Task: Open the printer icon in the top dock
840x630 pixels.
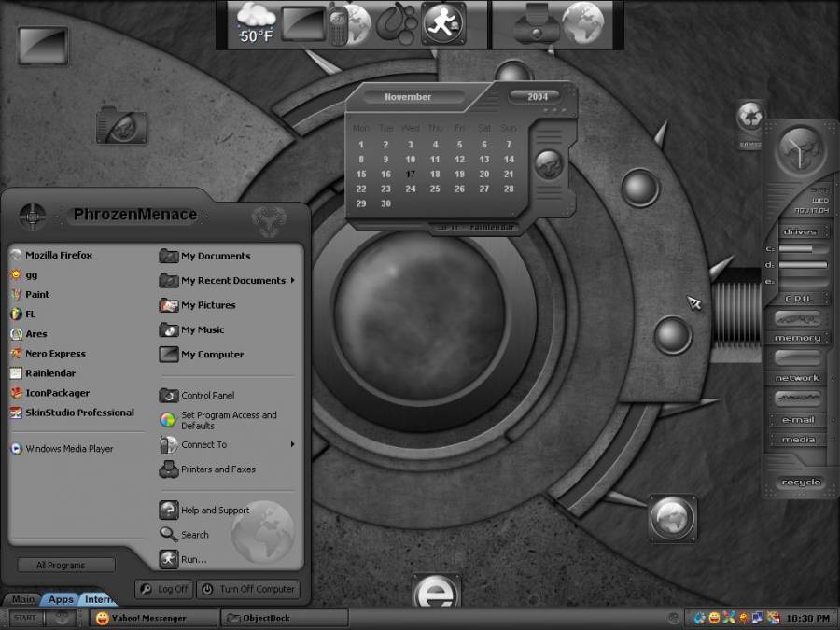Action: pos(536,24)
